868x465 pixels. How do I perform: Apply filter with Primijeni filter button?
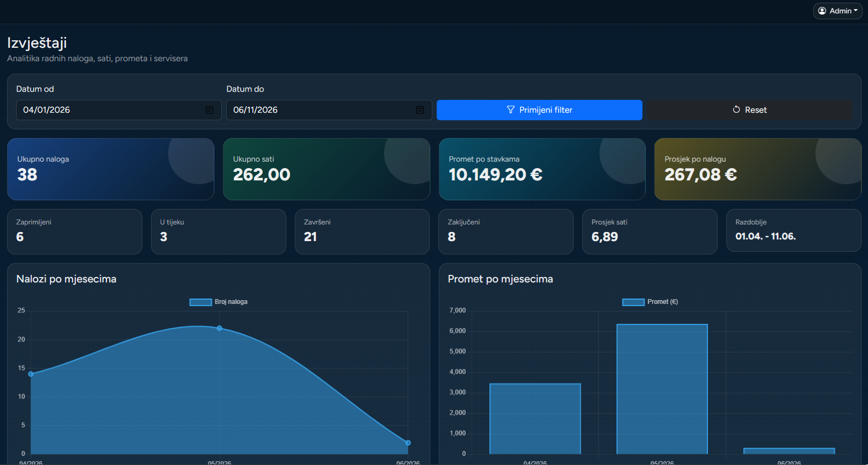point(539,110)
